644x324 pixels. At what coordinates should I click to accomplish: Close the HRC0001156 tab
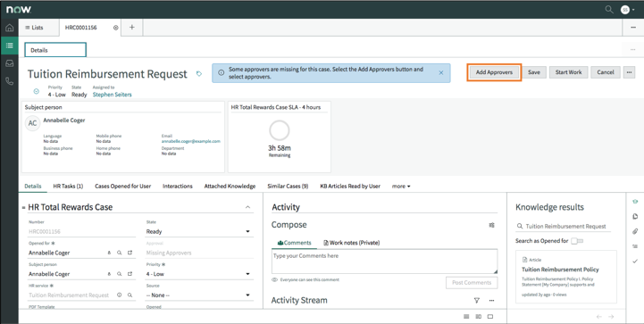coord(115,28)
